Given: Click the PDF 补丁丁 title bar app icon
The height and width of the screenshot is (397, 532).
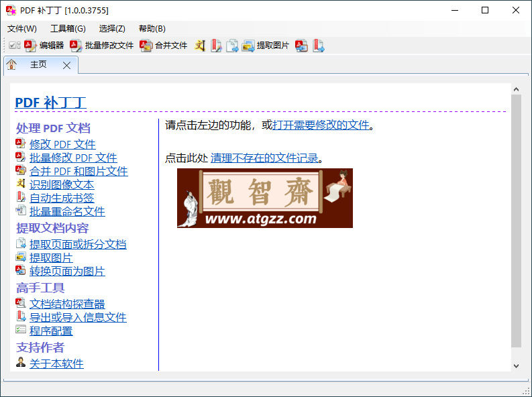Looking at the screenshot, I should 11,11.
